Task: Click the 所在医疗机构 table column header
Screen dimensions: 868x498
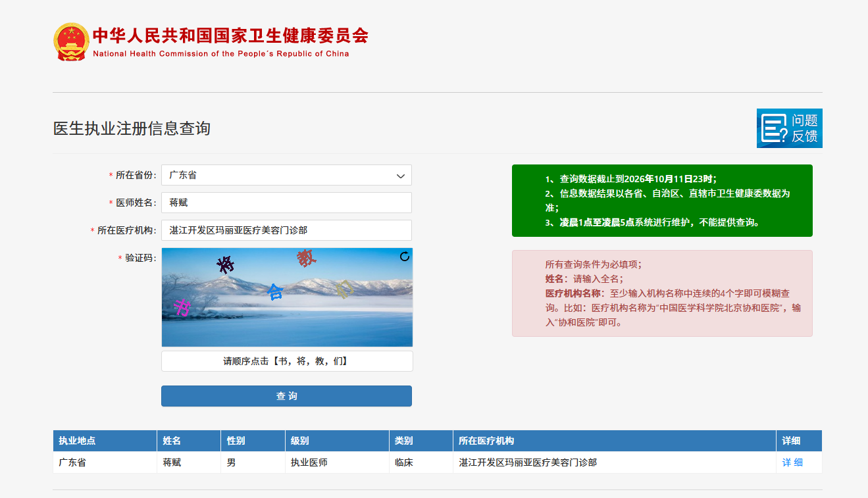Action: coord(614,441)
